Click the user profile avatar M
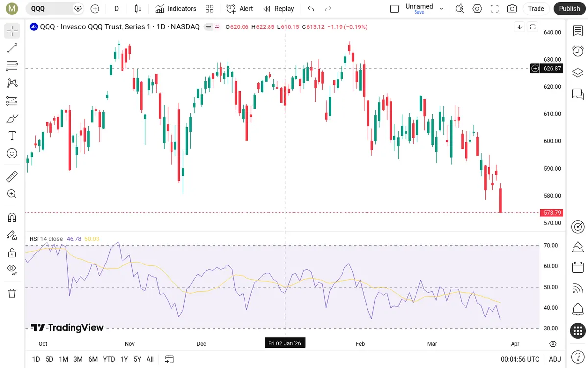This screenshot has width=588, height=368. (x=12, y=9)
